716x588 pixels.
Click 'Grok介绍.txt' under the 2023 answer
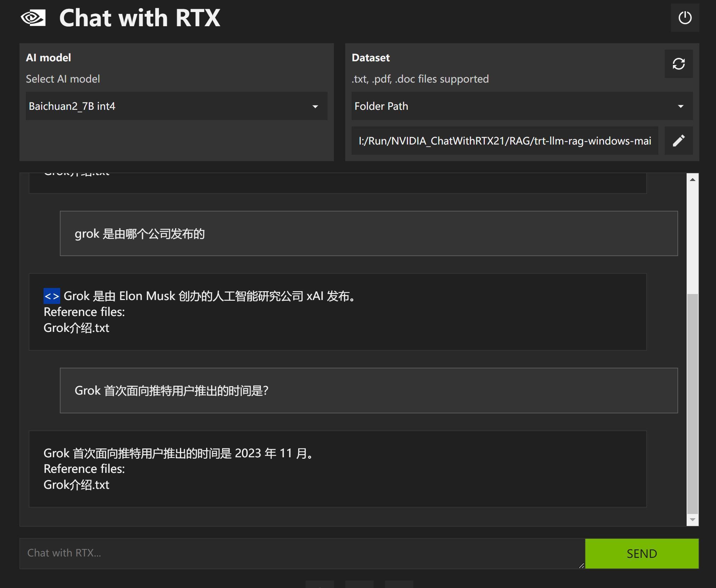point(76,485)
